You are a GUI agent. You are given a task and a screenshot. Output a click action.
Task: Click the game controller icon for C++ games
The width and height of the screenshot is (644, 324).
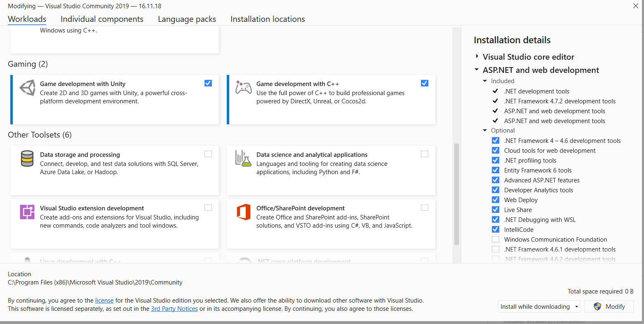(243, 87)
